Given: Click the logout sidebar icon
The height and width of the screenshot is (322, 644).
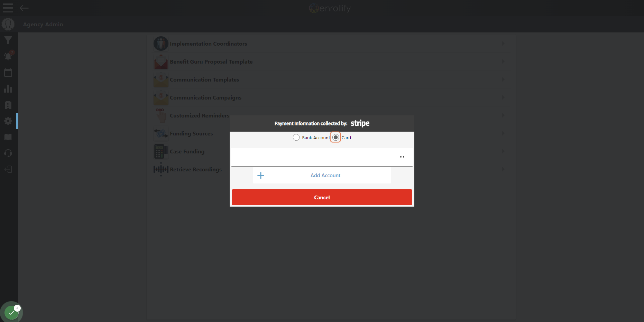Looking at the screenshot, I should click(x=8, y=169).
